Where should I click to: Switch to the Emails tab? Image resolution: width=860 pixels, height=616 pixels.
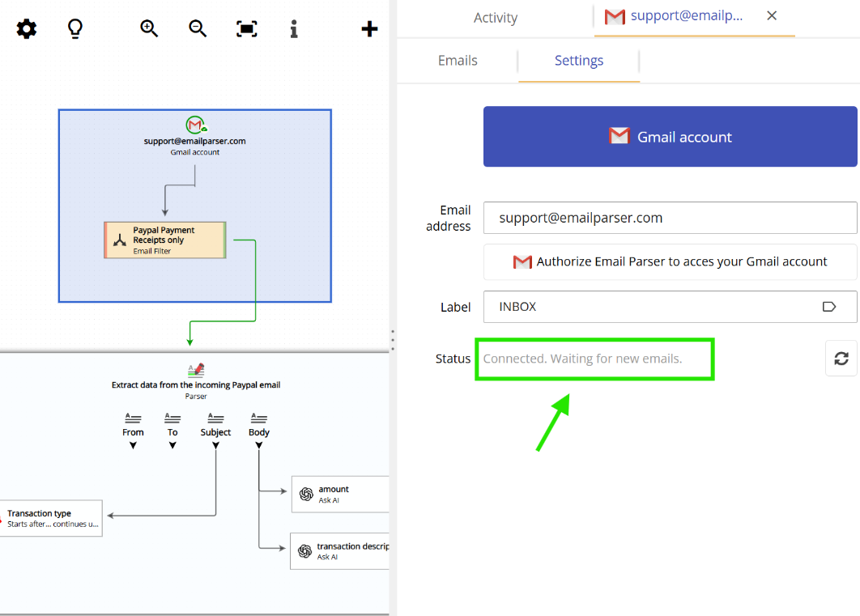(x=457, y=60)
